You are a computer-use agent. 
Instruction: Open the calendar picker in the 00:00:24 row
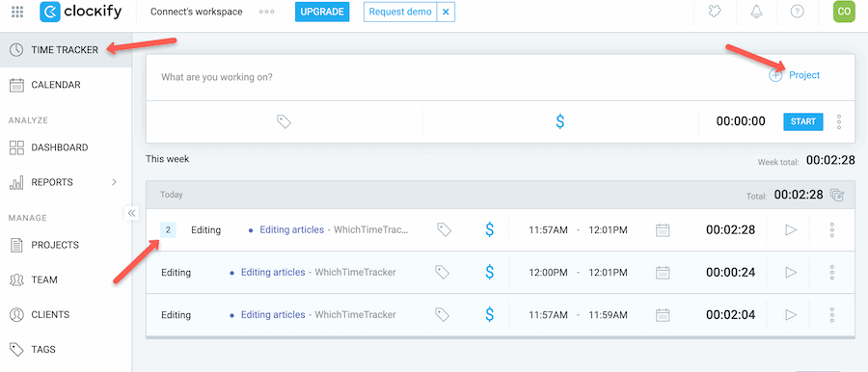point(663,273)
